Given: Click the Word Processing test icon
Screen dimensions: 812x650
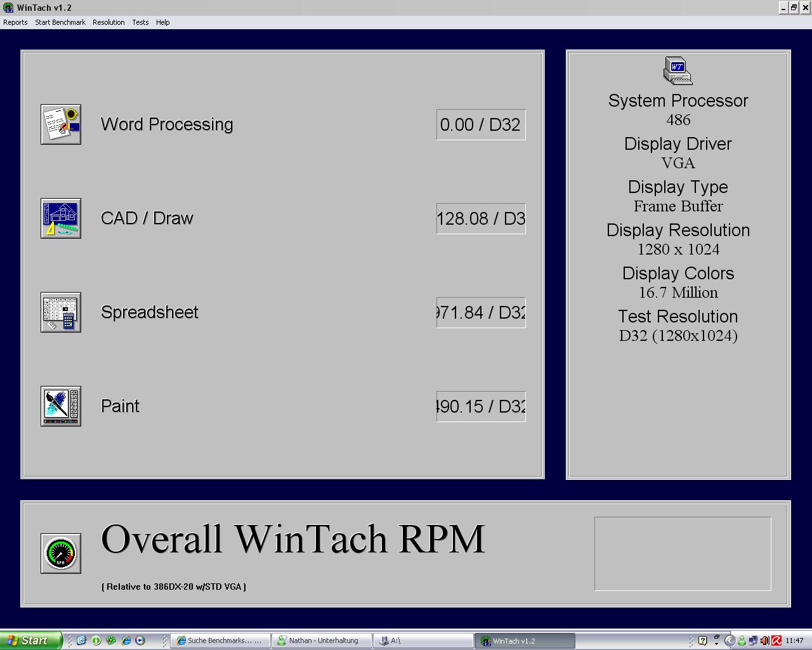Looking at the screenshot, I should tap(61, 124).
